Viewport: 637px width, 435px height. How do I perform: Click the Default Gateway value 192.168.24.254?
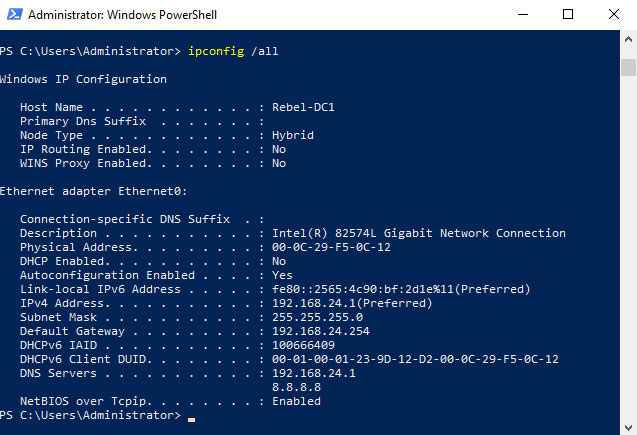tap(321, 331)
